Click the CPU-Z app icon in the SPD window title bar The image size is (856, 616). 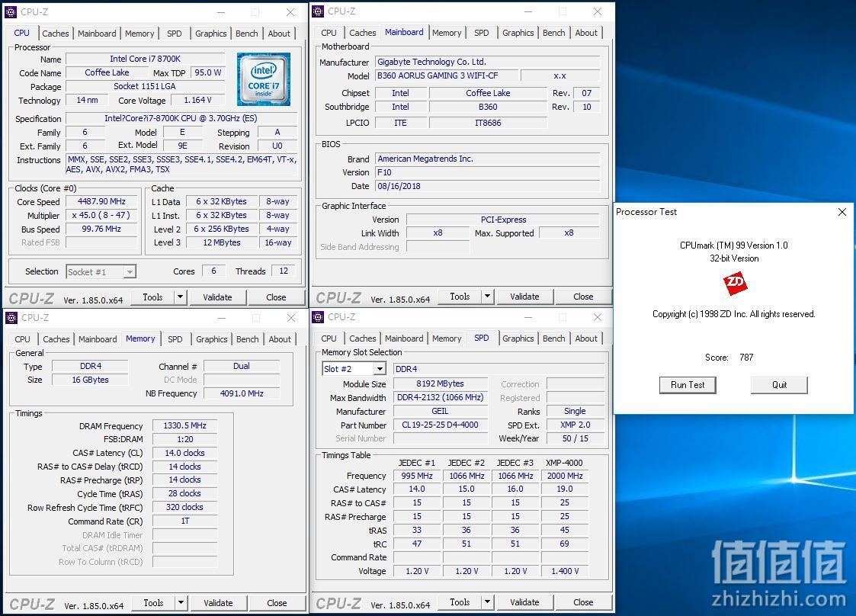click(318, 317)
